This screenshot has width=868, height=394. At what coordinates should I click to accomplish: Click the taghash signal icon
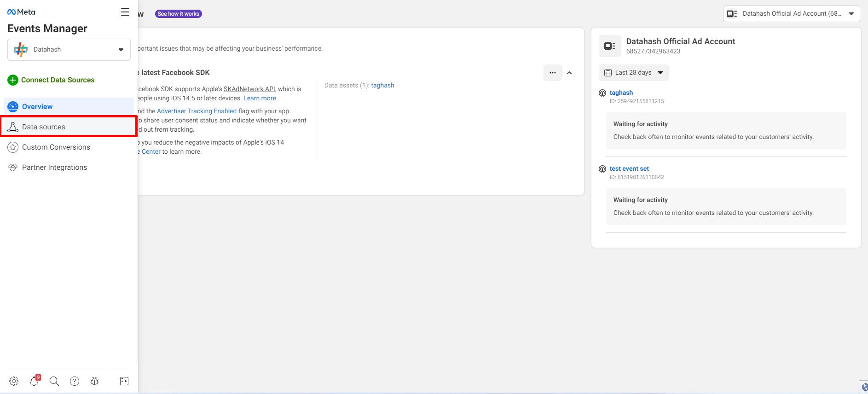(x=602, y=93)
